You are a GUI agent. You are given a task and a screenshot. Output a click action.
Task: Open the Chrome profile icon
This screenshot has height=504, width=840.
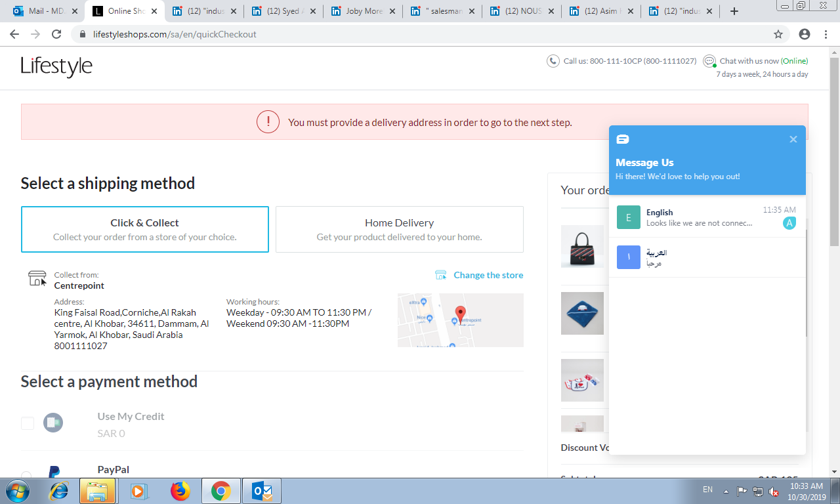[805, 34]
